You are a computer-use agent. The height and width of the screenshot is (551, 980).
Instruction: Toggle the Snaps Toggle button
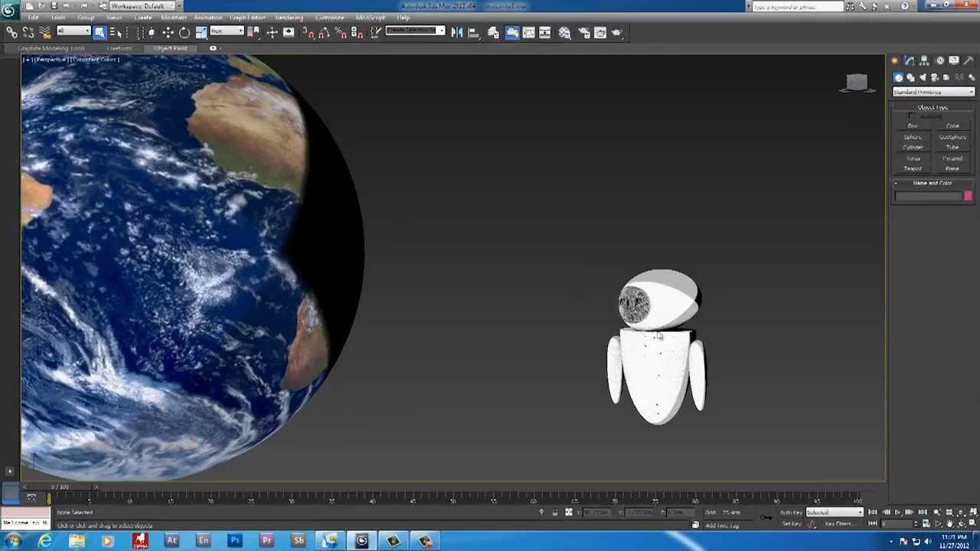[307, 32]
